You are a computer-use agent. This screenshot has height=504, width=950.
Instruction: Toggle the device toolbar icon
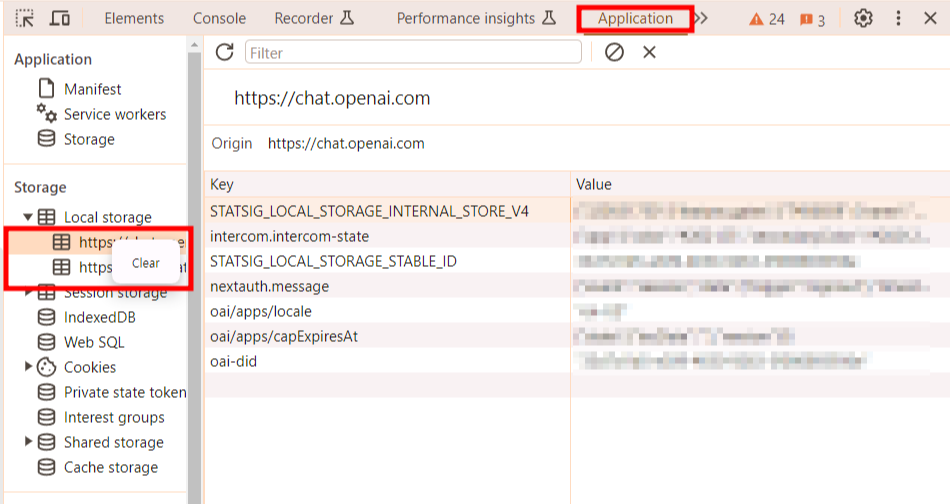point(59,19)
